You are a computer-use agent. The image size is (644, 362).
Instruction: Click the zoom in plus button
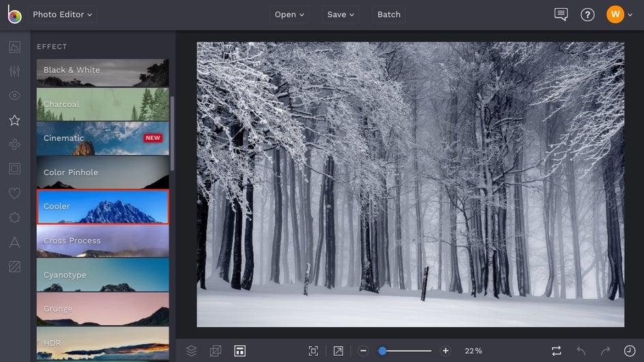click(445, 351)
